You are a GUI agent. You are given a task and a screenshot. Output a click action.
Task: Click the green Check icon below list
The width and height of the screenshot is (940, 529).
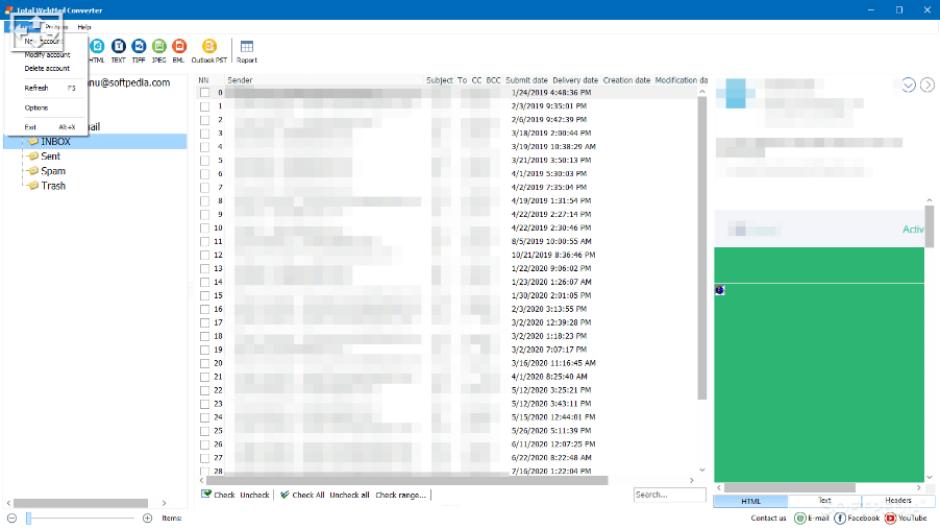[206, 494]
